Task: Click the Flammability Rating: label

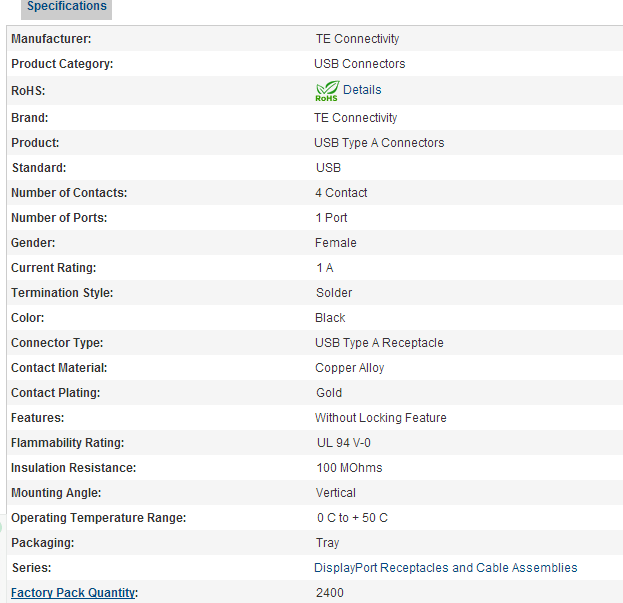Action: click(68, 443)
